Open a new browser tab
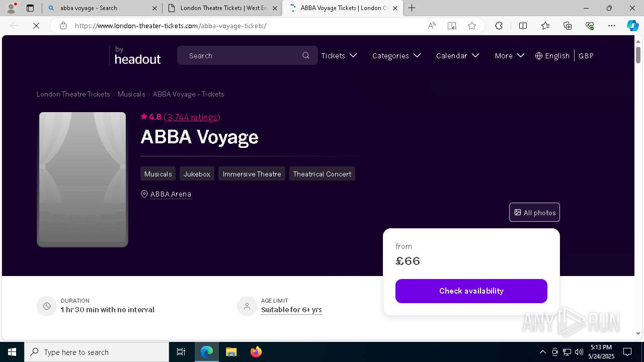Screen dimensions: 644x362 click(x=412, y=8)
